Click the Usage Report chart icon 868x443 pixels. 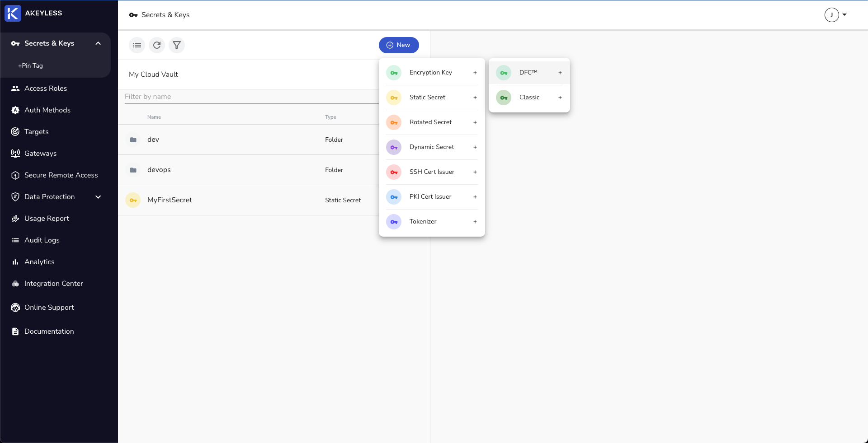pyautogui.click(x=15, y=219)
